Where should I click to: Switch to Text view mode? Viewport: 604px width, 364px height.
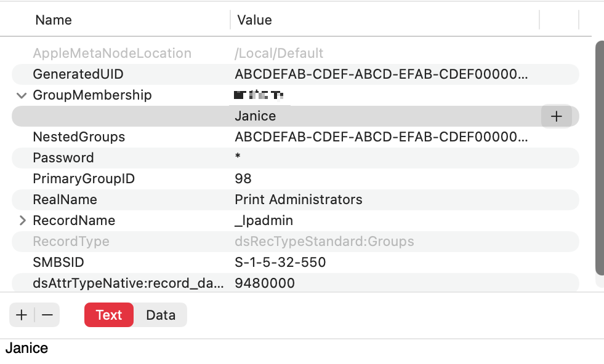coord(109,315)
